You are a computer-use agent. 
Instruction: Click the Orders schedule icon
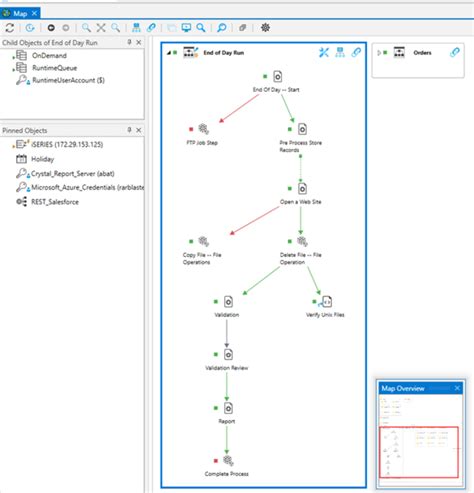point(399,52)
